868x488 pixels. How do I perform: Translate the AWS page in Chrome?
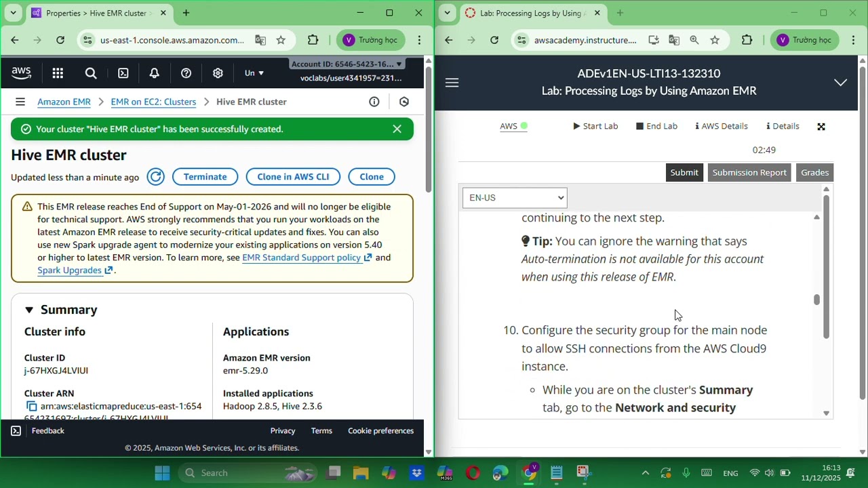point(260,40)
